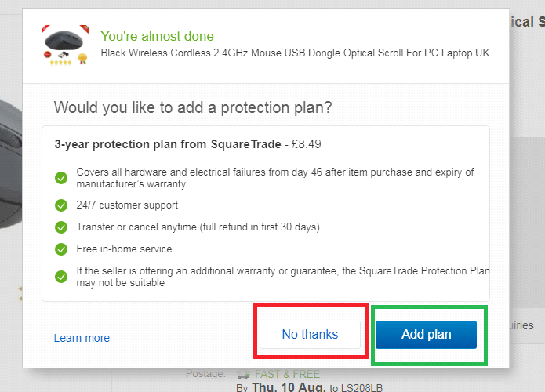This screenshot has height=392, width=545.
Task: Click the 24/7 customer support text
Action: pyautogui.click(x=127, y=205)
